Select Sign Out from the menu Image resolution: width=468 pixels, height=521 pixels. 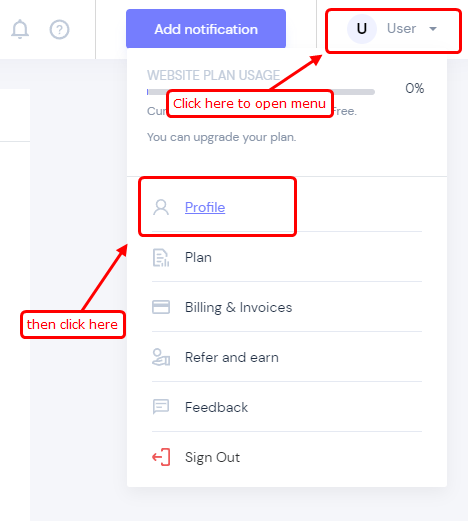coord(287,457)
